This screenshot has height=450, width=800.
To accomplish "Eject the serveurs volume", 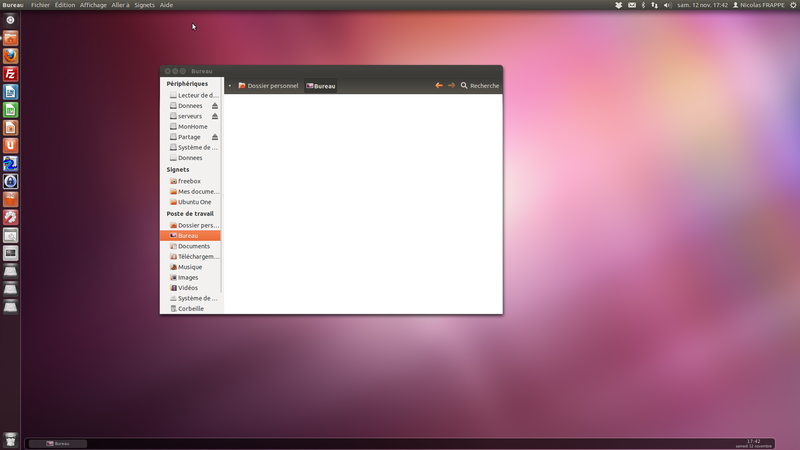I will (215, 116).
